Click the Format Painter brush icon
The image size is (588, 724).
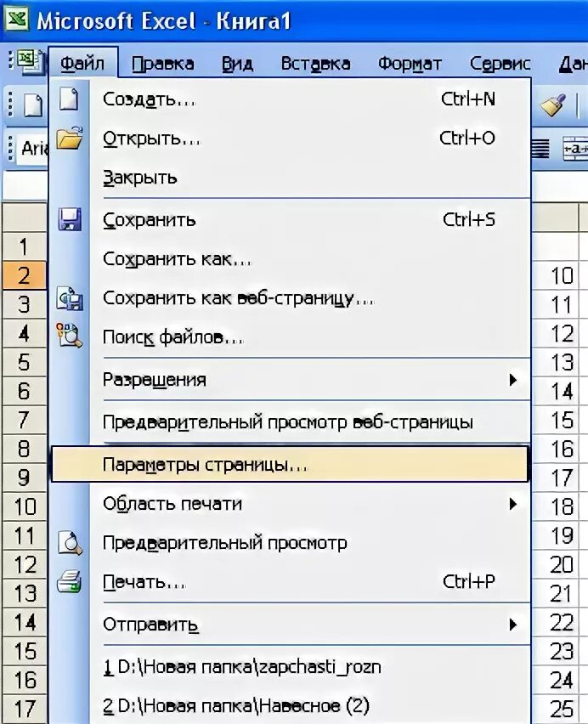[x=553, y=105]
